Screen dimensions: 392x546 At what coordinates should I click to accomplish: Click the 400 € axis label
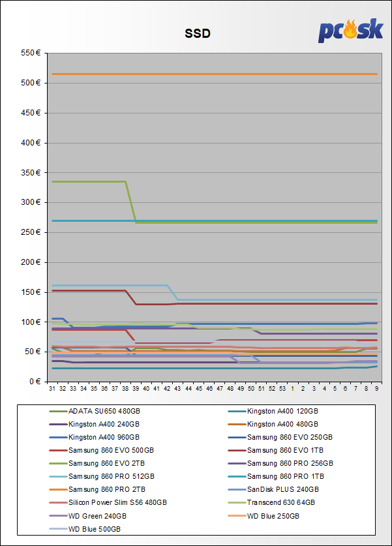click(x=31, y=143)
